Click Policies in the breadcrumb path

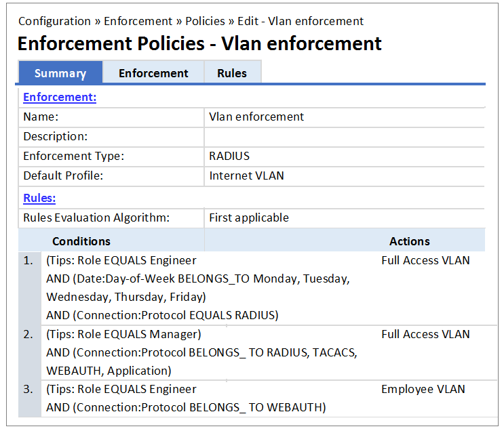pyautogui.click(x=204, y=21)
